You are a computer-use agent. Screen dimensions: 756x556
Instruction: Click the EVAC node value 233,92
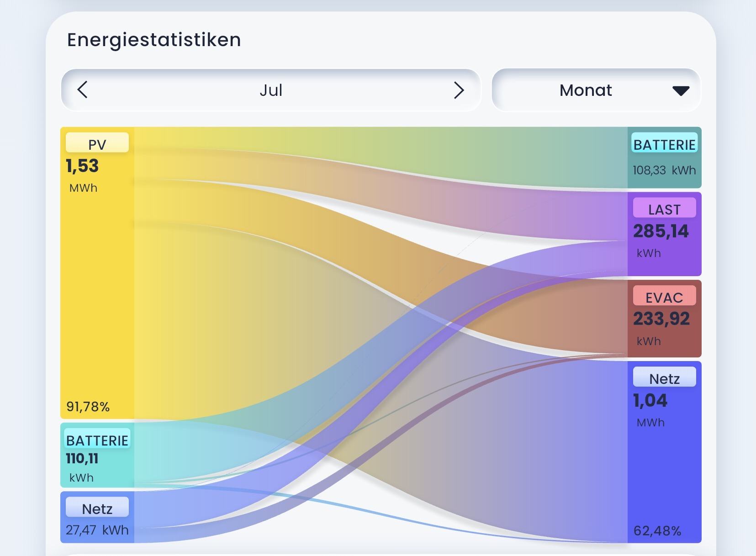[661, 319]
